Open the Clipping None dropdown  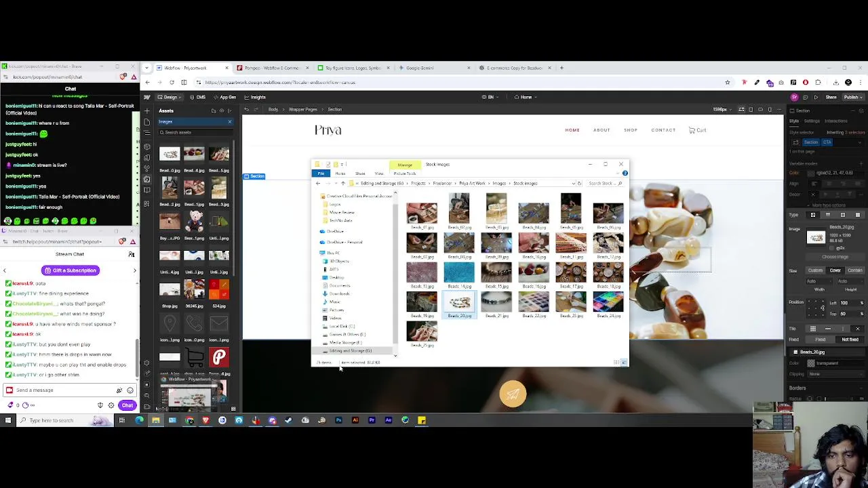[x=834, y=374]
